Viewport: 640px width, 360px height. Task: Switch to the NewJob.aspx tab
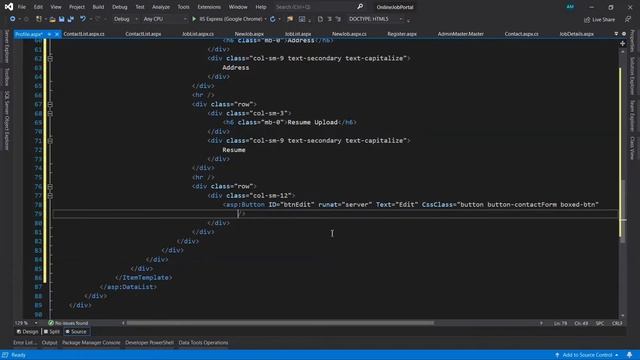[x=249, y=34]
